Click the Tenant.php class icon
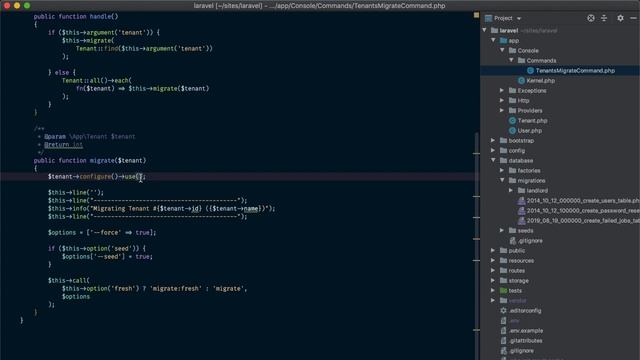 (x=512, y=121)
